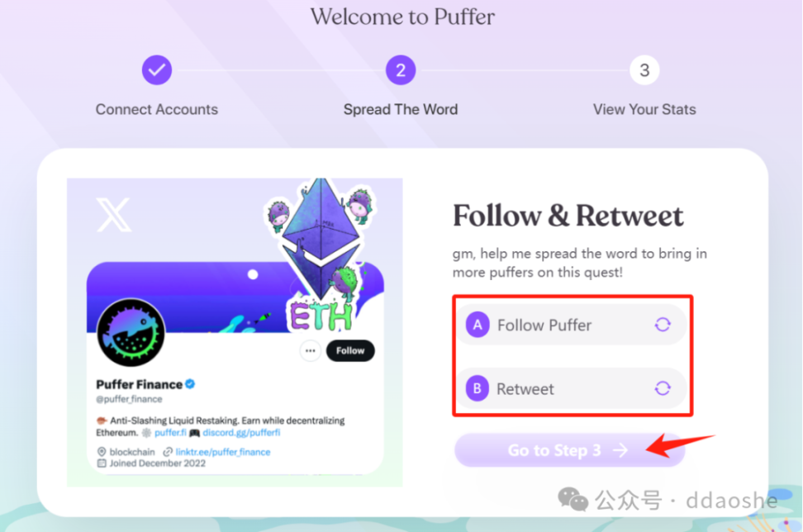Viewport: 803px width, 532px height.
Task: Click the refresh icon beside Follow Puffer
Action: pos(663,325)
